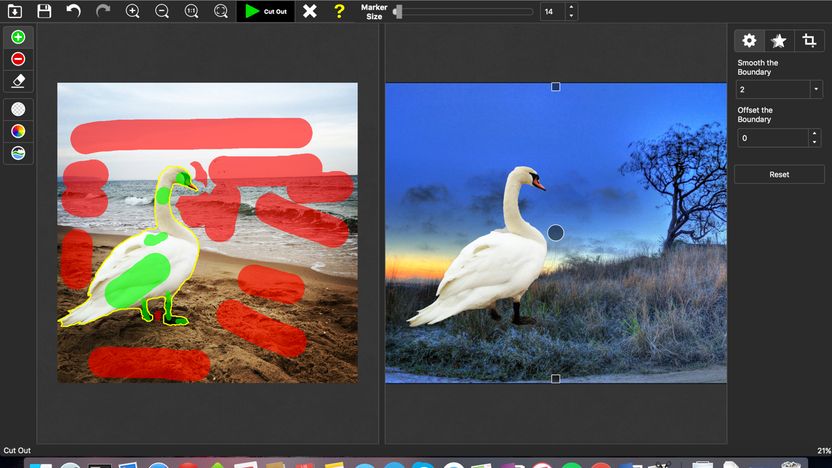Click the 21% zoom level in status bar
This screenshot has width=832, height=468.
pos(824,450)
